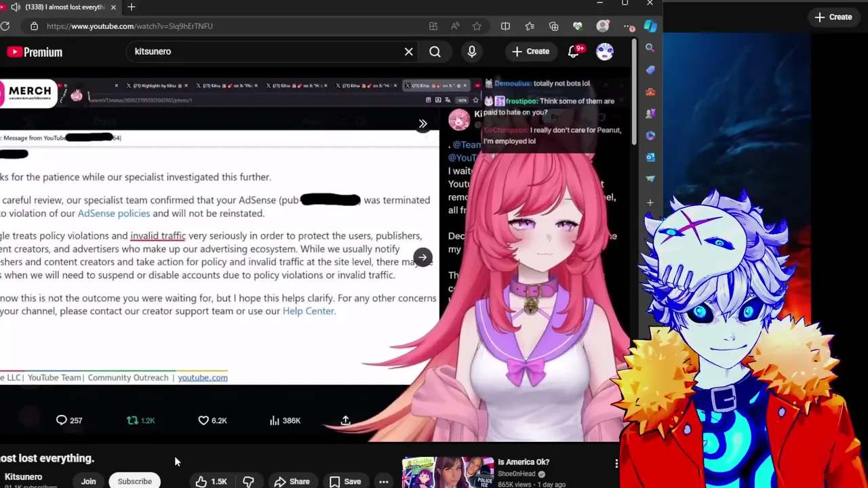Like the video showing 1.5K
The image size is (868, 488).
[211, 481]
